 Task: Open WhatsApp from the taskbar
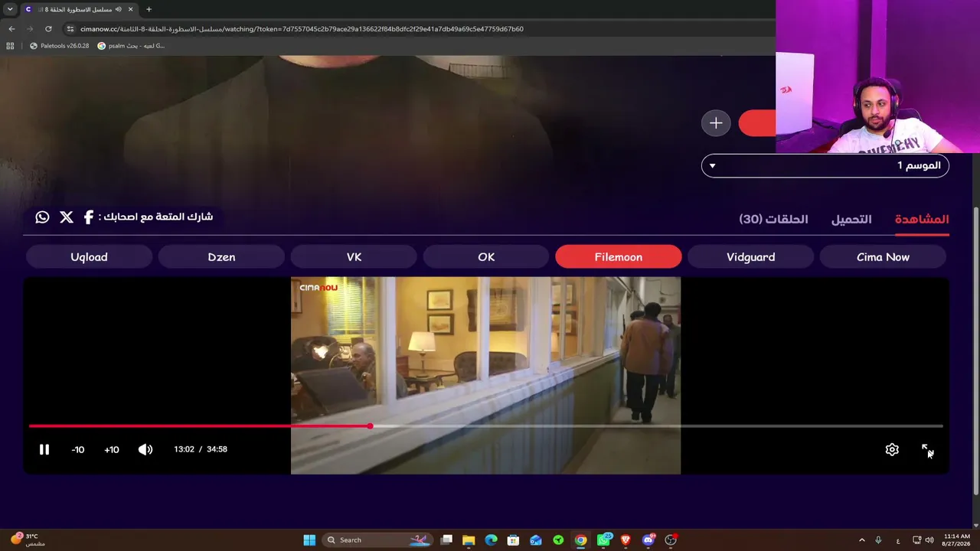click(604, 540)
